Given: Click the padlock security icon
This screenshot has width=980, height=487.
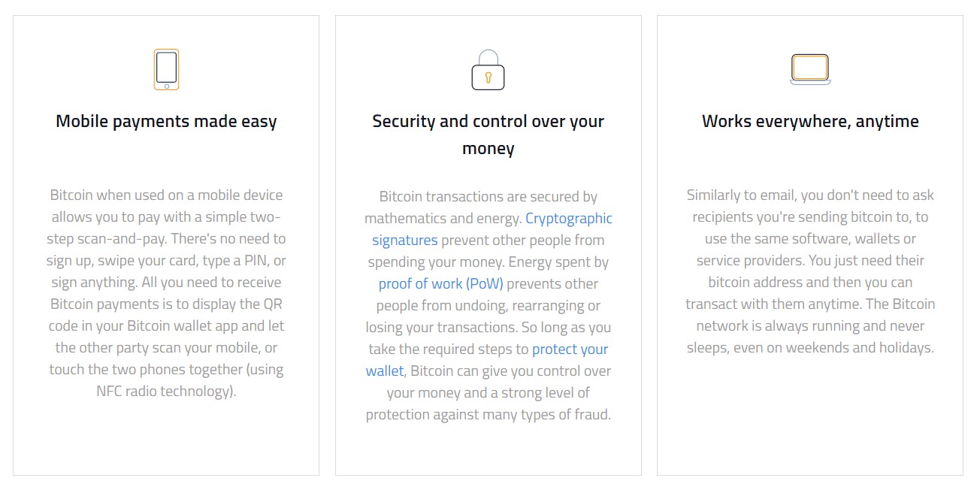Looking at the screenshot, I should (x=488, y=70).
